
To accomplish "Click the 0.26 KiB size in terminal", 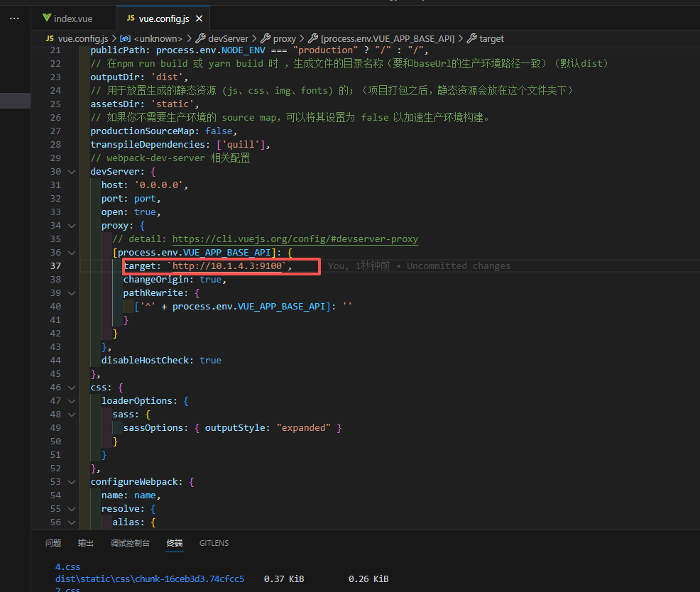I will click(368, 579).
